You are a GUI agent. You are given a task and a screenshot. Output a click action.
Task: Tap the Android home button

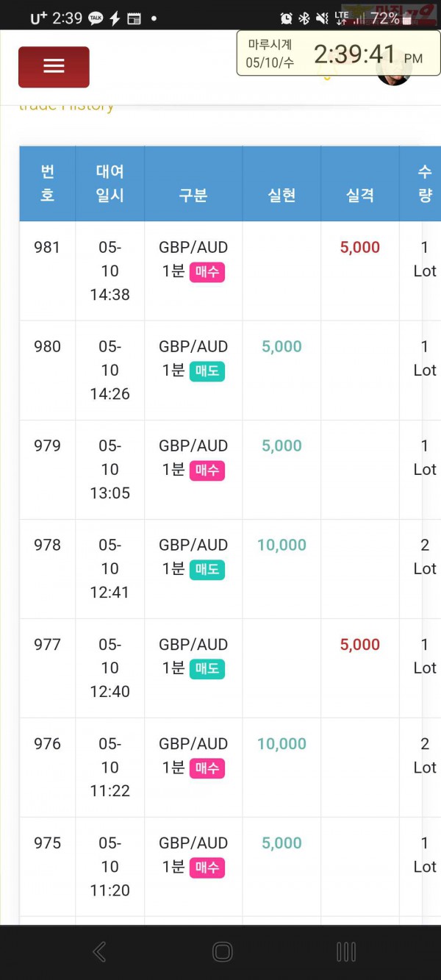[x=222, y=952]
